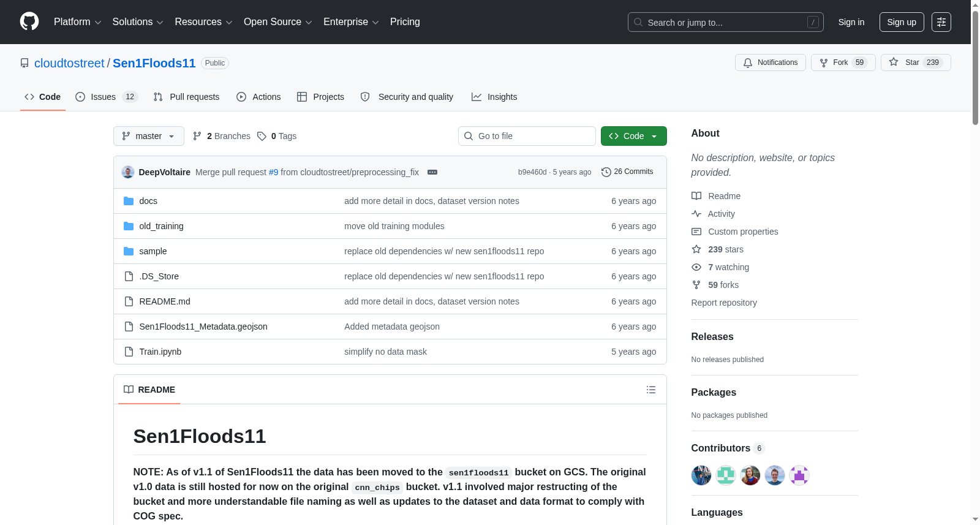The width and height of the screenshot is (980, 525).
Task: Open the third contributor avatar
Action: point(750,475)
